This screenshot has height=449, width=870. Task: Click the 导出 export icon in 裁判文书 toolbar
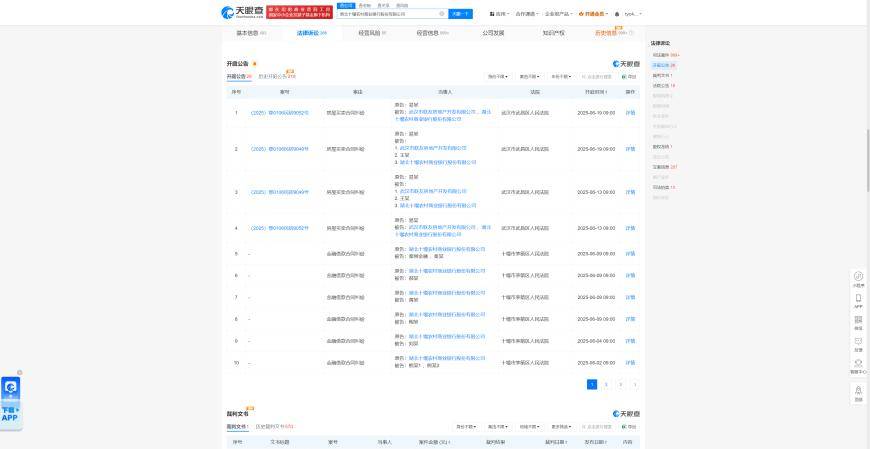(629, 427)
